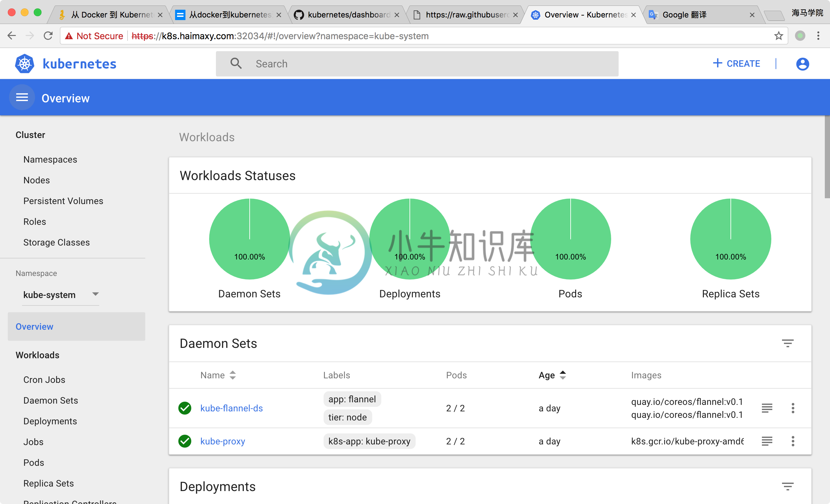Click the CREATE button
This screenshot has height=504, width=830.
[736, 63]
